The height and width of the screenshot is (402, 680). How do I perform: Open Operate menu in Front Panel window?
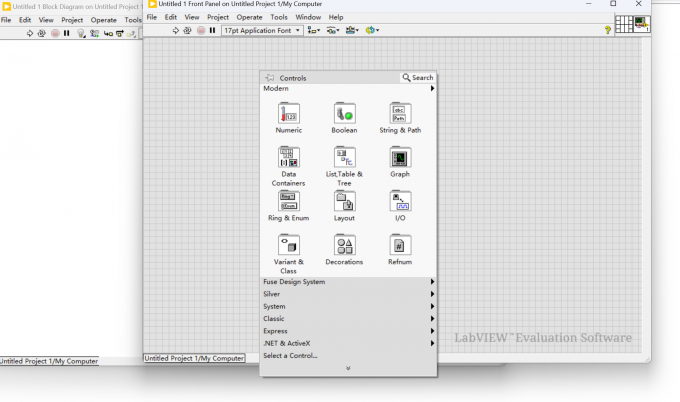pyautogui.click(x=249, y=17)
